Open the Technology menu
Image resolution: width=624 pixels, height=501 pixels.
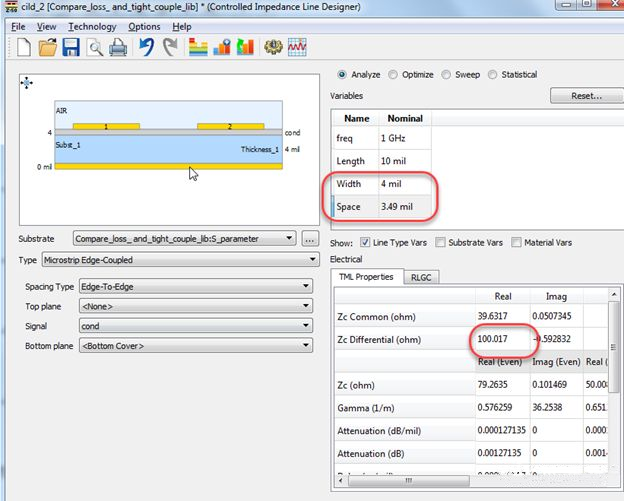pos(92,26)
